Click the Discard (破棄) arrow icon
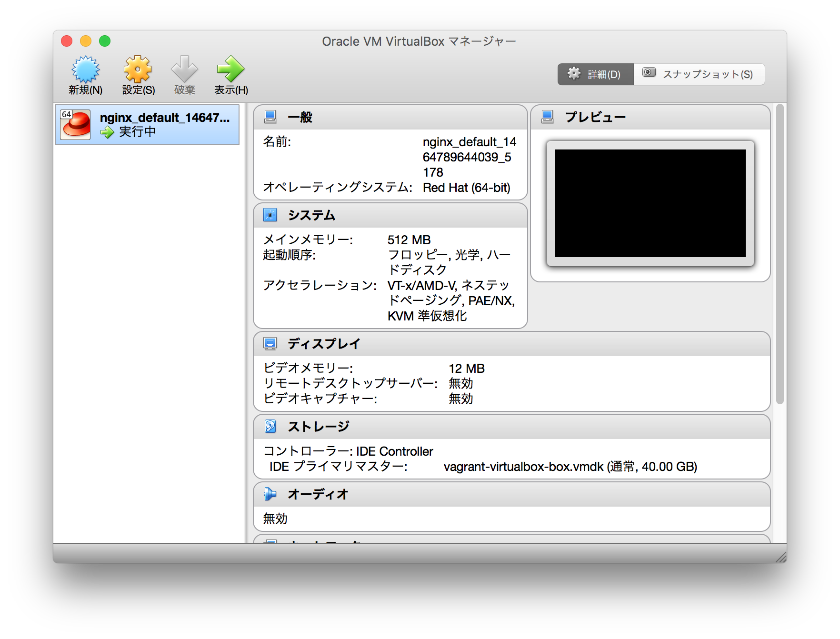The image size is (840, 639). pos(184,70)
